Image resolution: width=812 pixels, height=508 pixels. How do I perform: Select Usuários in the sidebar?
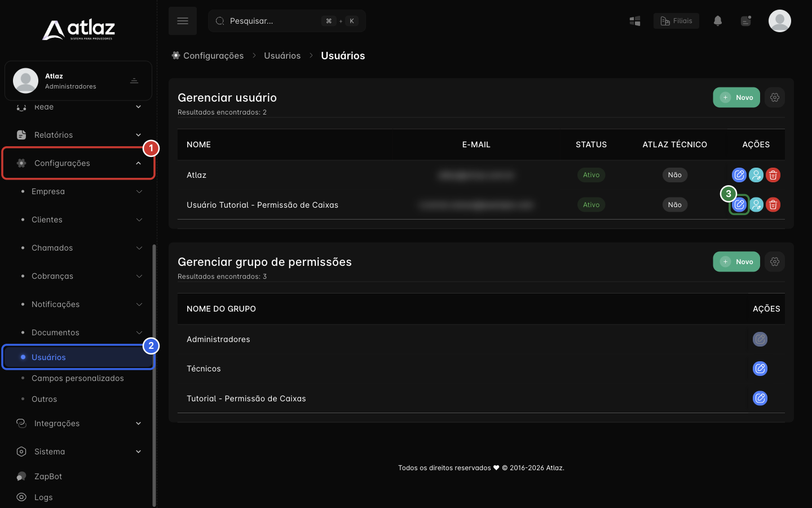tap(78, 357)
